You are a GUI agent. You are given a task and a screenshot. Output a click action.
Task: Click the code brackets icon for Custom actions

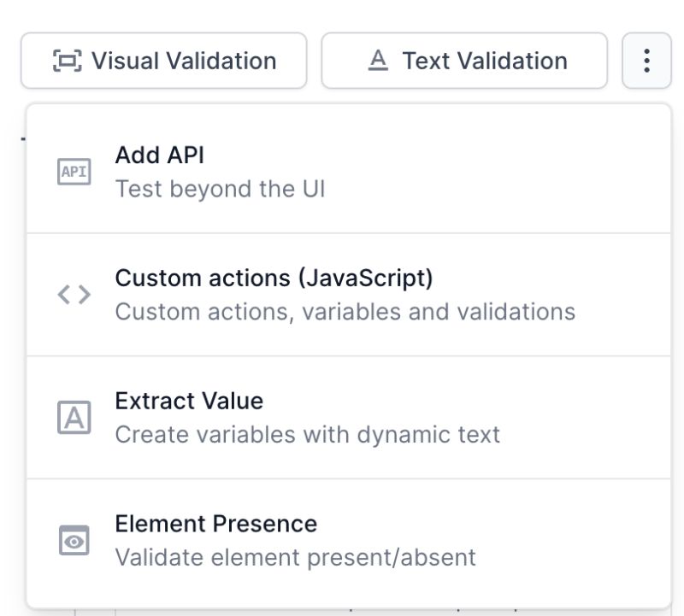(74, 295)
